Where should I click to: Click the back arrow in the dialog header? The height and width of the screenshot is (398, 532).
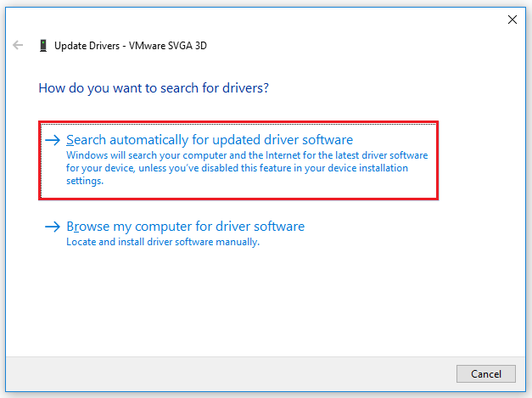point(18,45)
